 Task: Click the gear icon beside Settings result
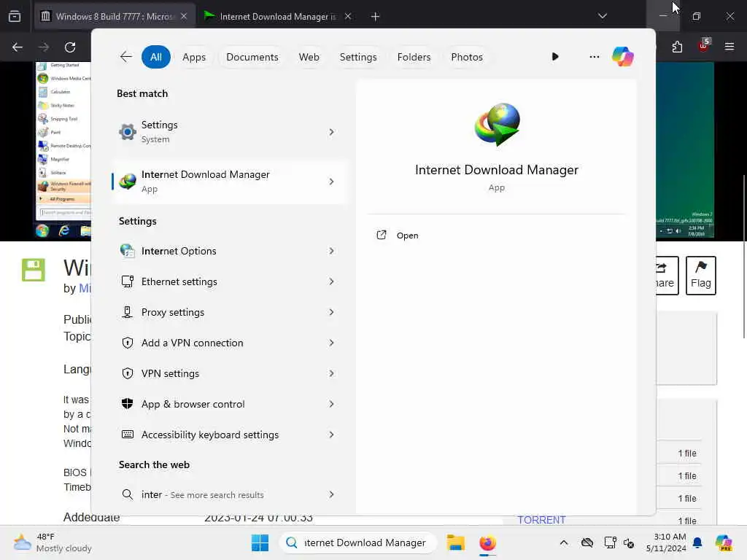128,132
